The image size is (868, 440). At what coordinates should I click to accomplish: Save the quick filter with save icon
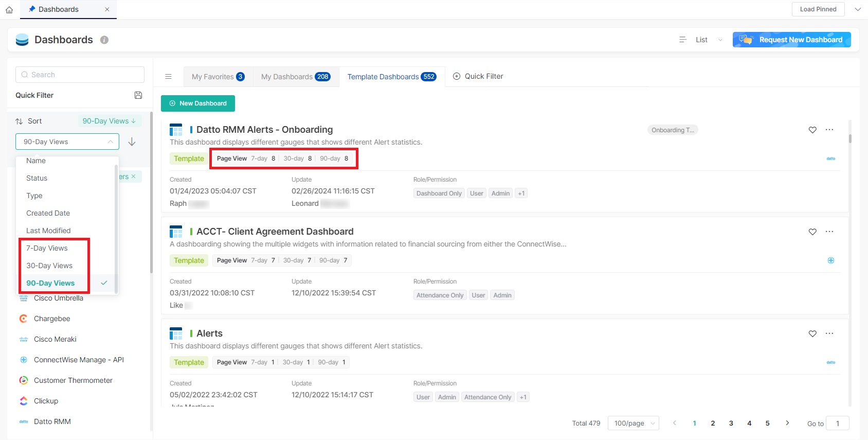coord(138,95)
